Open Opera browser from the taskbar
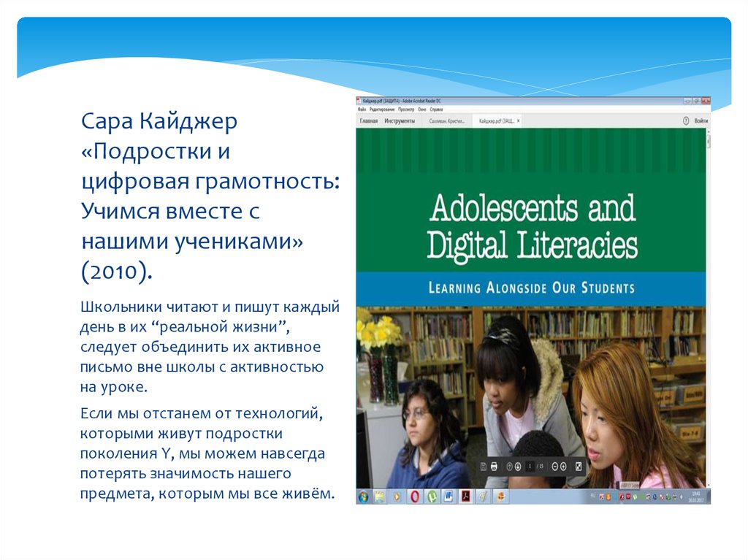This screenshot has height=560, width=748. 415,496
